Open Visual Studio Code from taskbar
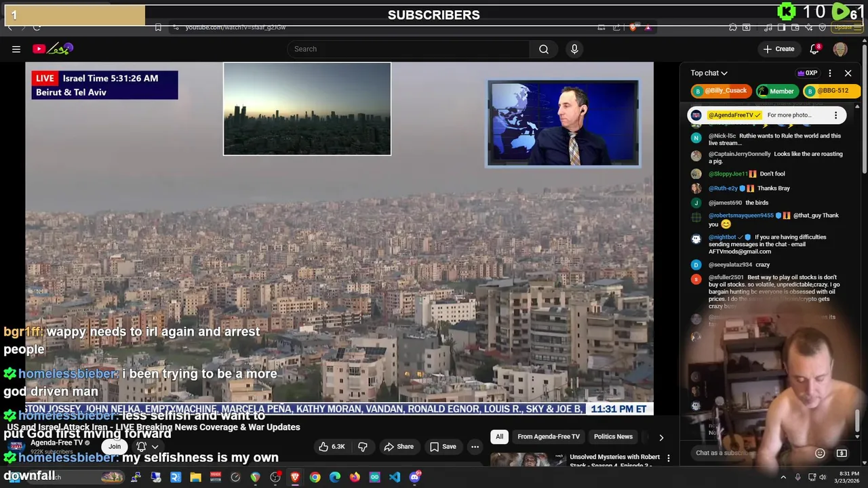868x488 pixels. pyautogui.click(x=395, y=477)
